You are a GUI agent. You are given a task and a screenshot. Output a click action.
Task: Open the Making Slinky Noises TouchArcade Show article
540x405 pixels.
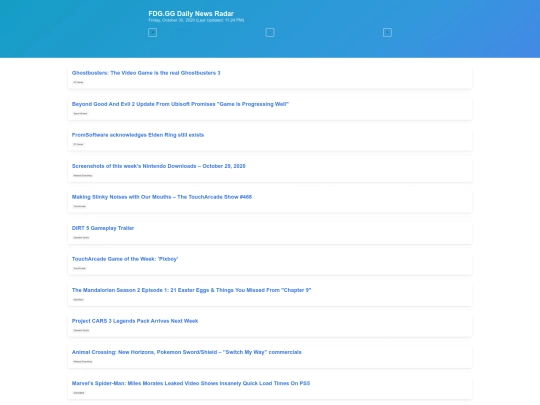162,197
